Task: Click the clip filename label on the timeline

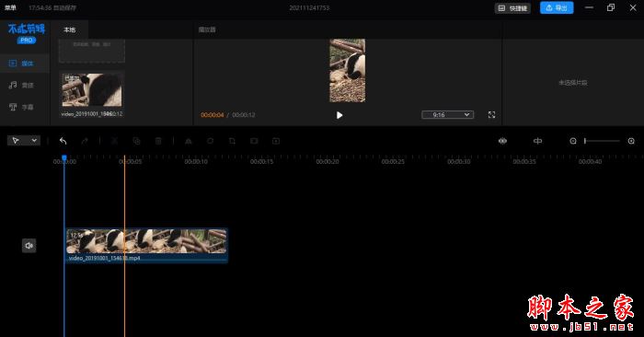Action: pos(104,258)
